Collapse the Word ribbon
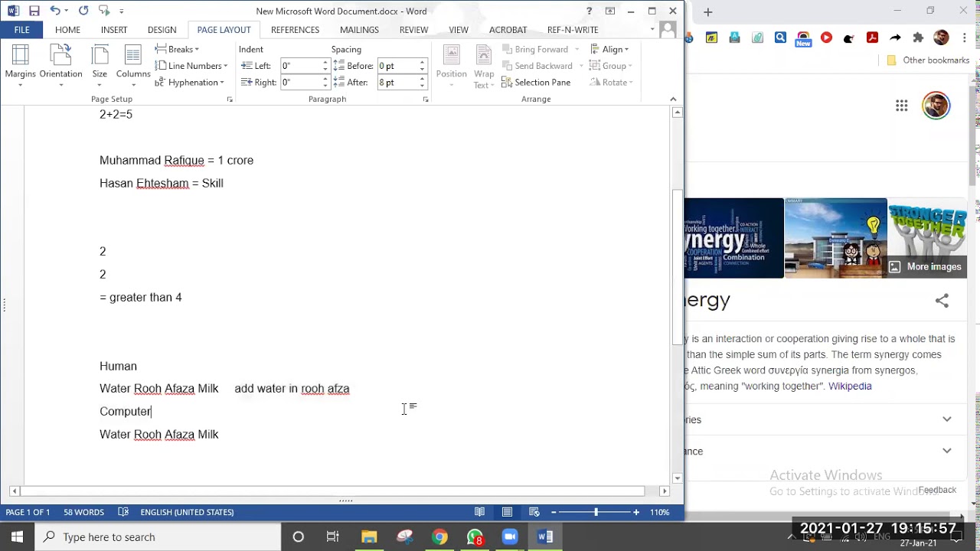The image size is (980, 551). pyautogui.click(x=673, y=99)
